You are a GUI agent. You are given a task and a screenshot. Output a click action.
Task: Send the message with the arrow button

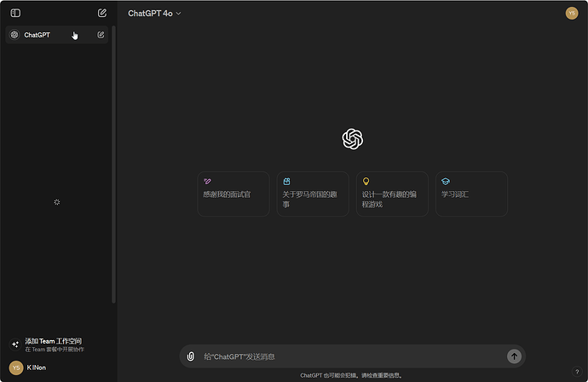tap(514, 356)
